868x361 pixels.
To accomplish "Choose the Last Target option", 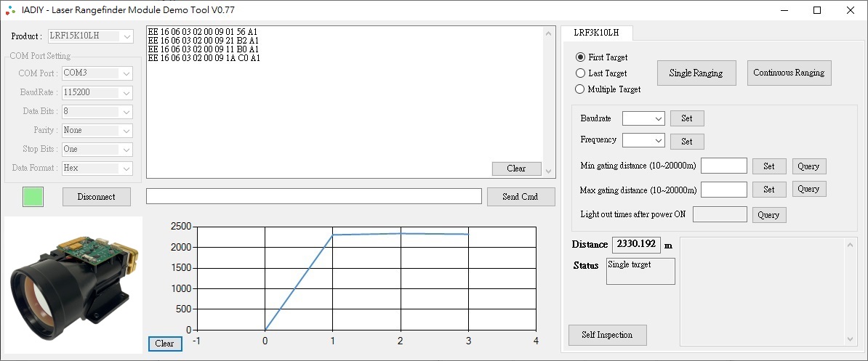I will (580, 73).
